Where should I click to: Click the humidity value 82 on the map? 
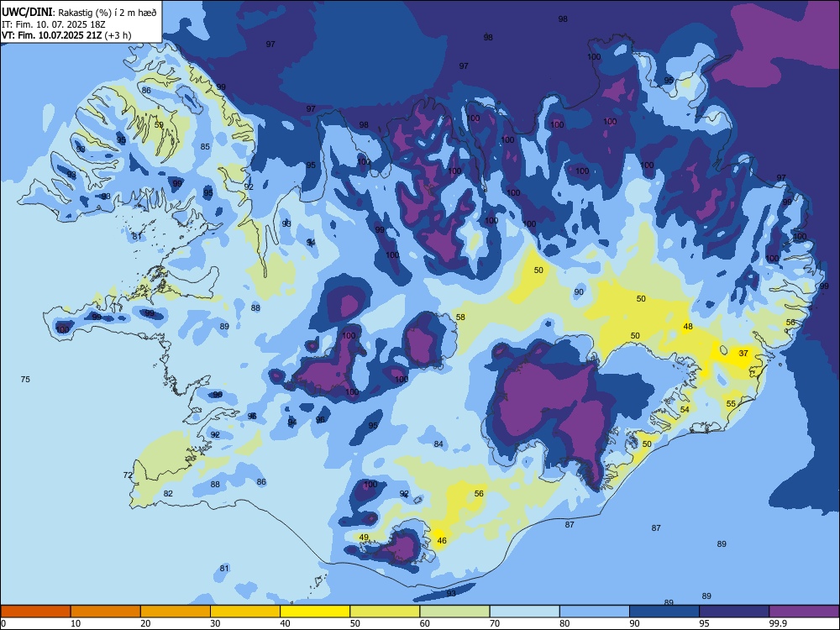(x=168, y=493)
